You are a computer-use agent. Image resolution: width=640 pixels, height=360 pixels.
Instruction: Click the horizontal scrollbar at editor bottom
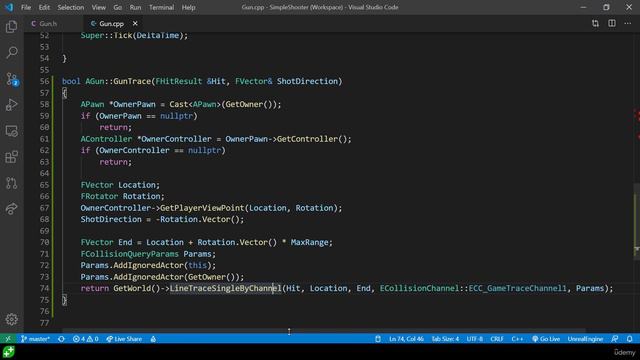tap(324, 330)
